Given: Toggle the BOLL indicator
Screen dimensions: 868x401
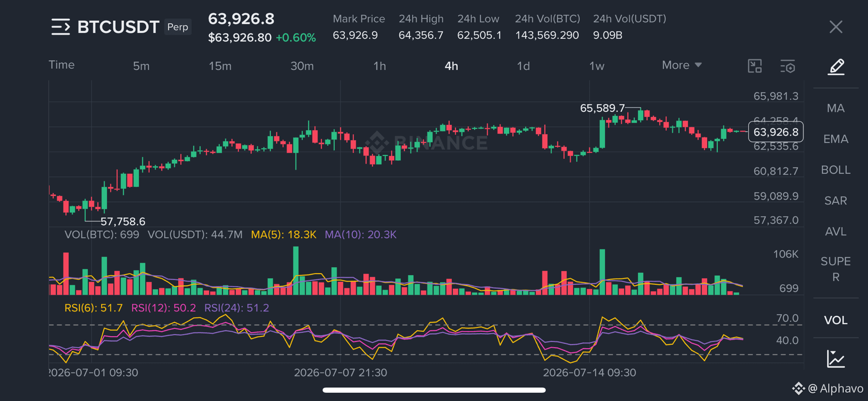Looking at the screenshot, I should click(836, 170).
